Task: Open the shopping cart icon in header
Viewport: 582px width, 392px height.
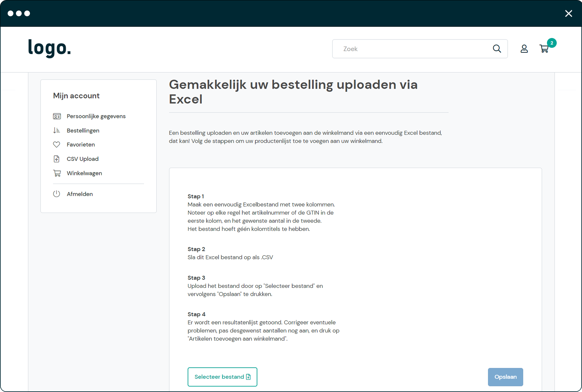Action: coord(544,49)
